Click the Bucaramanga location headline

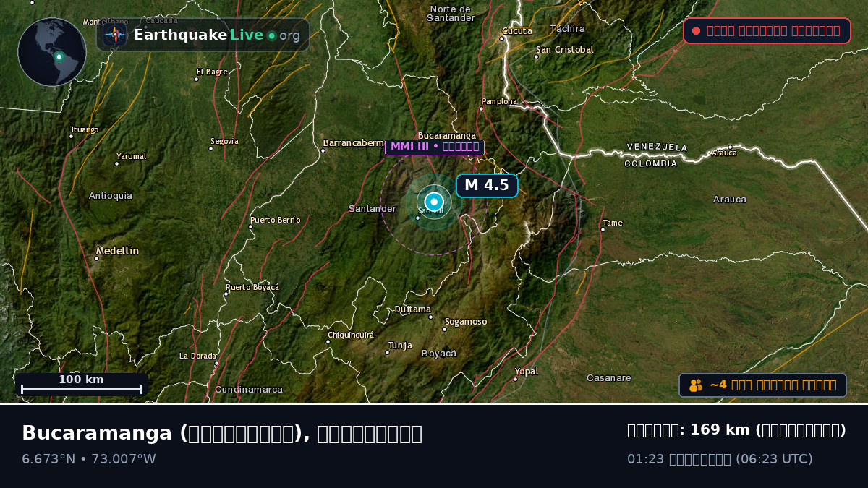click(222, 433)
